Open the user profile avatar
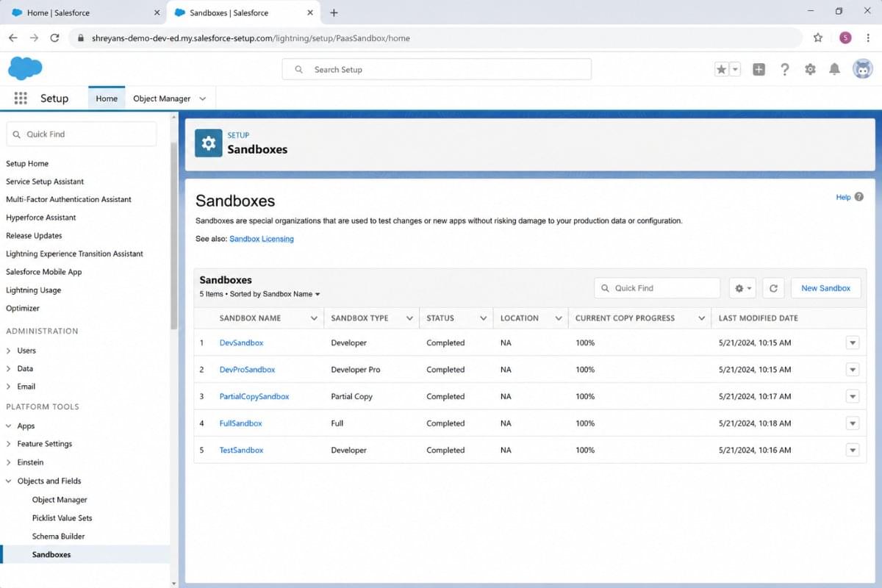This screenshot has width=882, height=588. 862,69
